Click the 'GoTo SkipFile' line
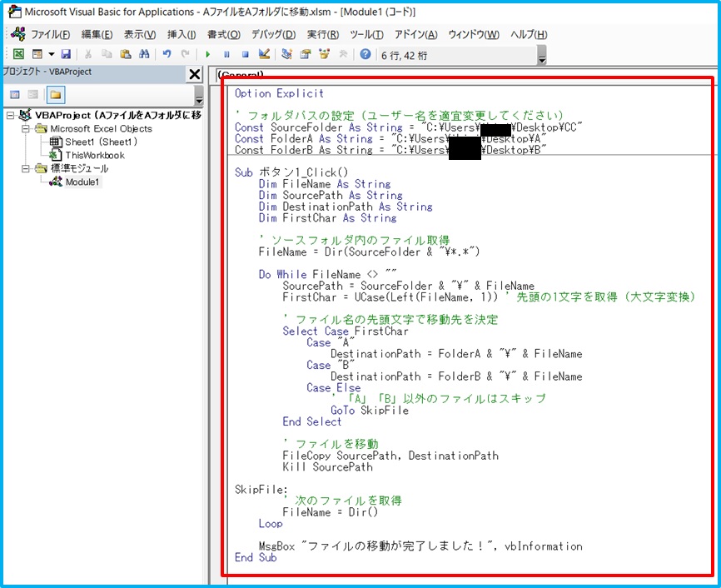This screenshot has height=588, width=721. [370, 410]
